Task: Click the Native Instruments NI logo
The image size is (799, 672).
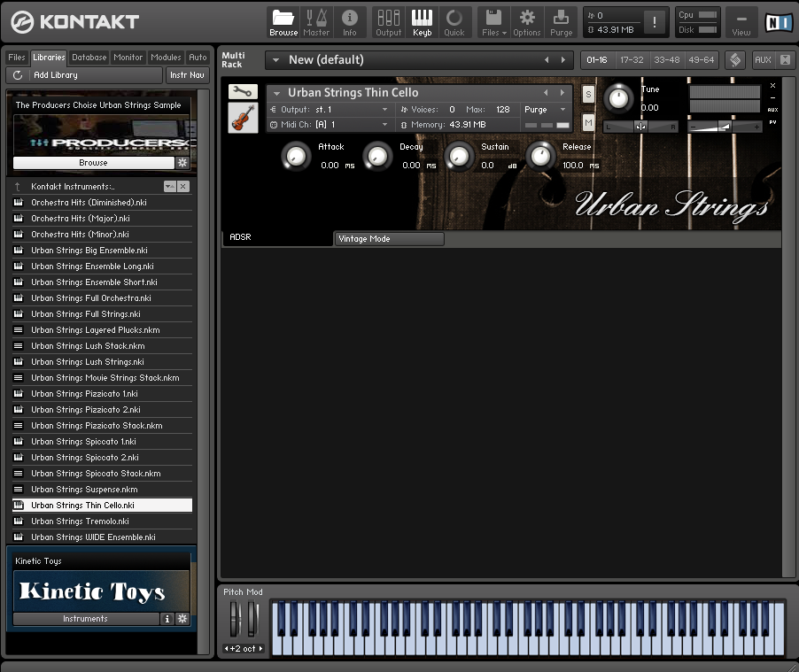Action: click(x=780, y=22)
